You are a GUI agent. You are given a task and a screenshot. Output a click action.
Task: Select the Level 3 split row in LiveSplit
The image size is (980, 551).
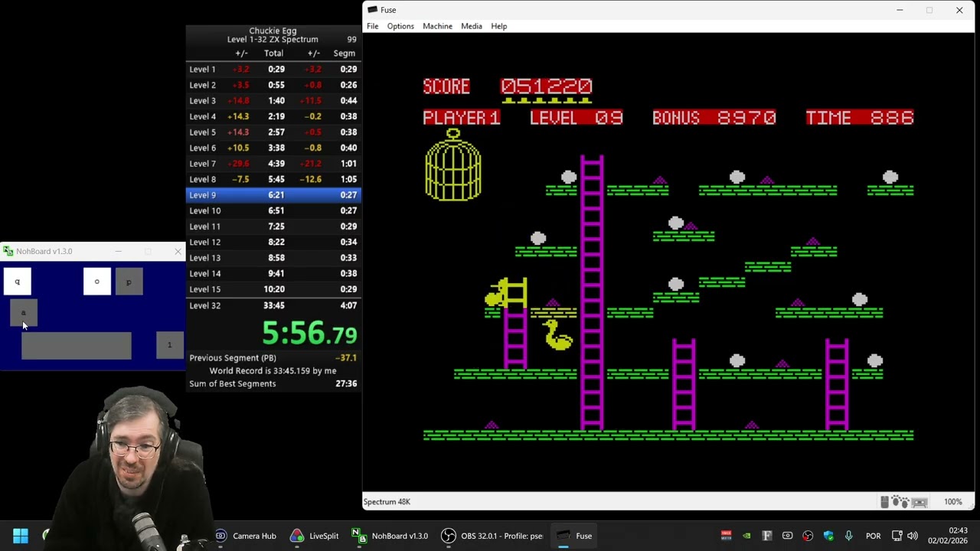tap(273, 100)
